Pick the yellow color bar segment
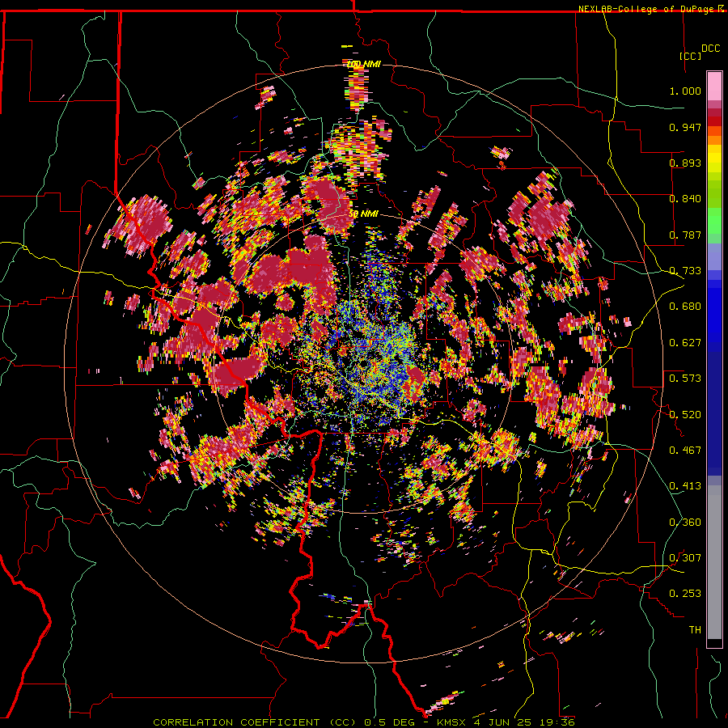 [714, 159]
